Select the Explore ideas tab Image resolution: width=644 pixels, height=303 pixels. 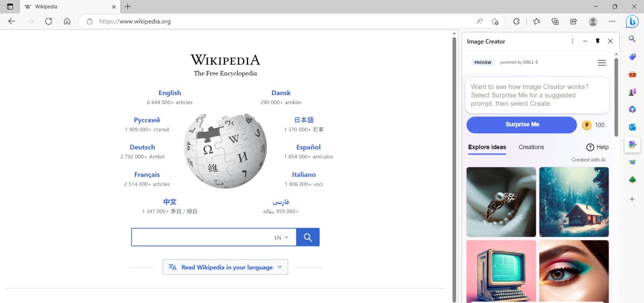point(487,147)
